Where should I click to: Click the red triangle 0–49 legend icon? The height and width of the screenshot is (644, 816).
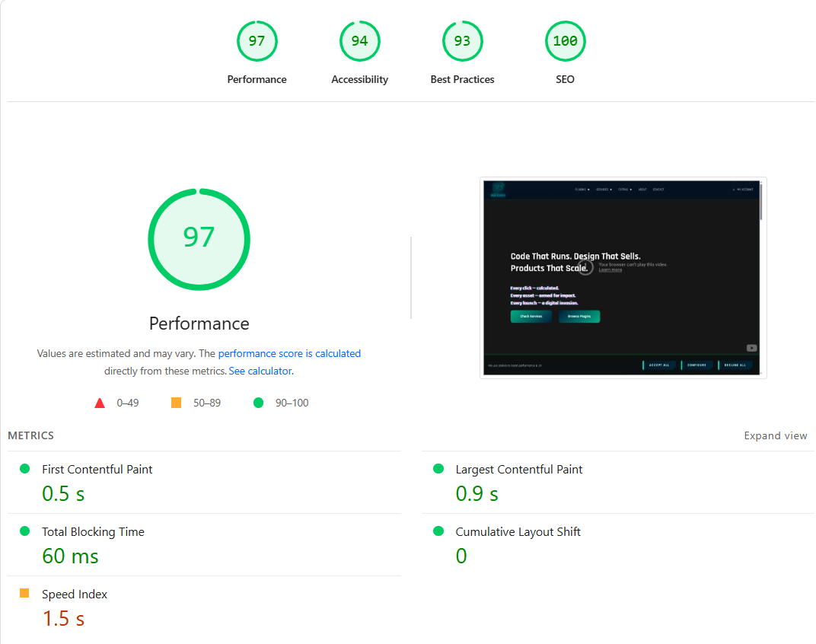pos(100,403)
